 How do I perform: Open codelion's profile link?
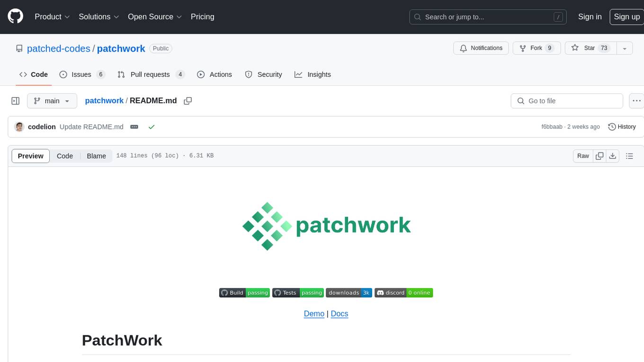click(x=42, y=127)
